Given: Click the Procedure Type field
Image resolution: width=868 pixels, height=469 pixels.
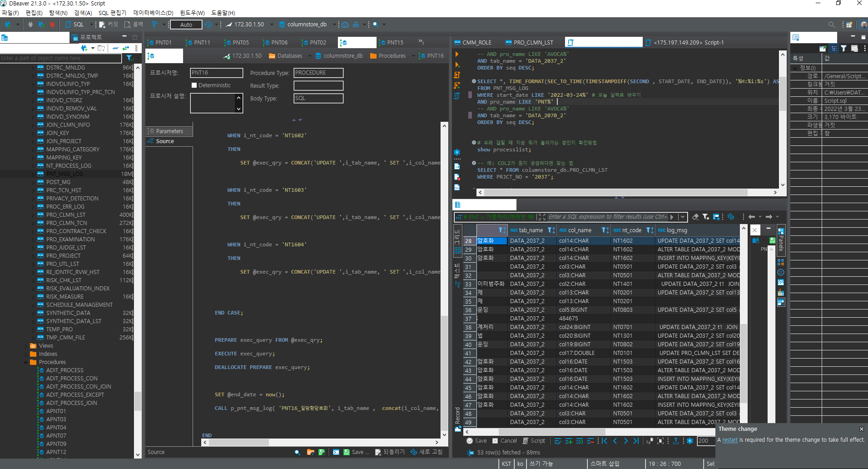Looking at the screenshot, I should [318, 73].
